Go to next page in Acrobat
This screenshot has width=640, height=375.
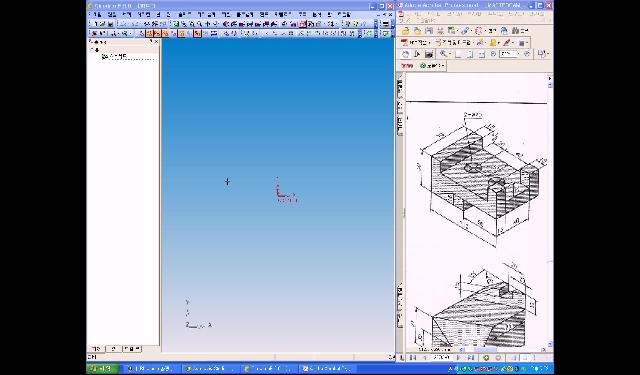tap(458, 357)
